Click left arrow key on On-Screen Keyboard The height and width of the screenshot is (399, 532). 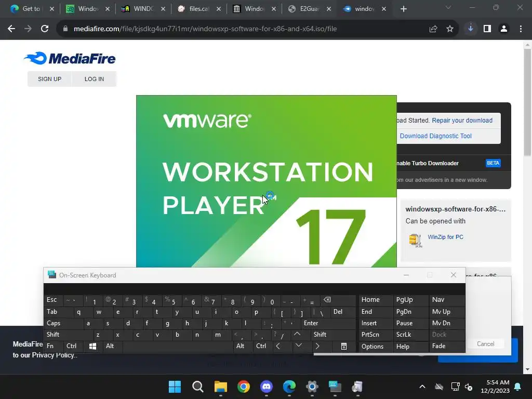[278, 346]
